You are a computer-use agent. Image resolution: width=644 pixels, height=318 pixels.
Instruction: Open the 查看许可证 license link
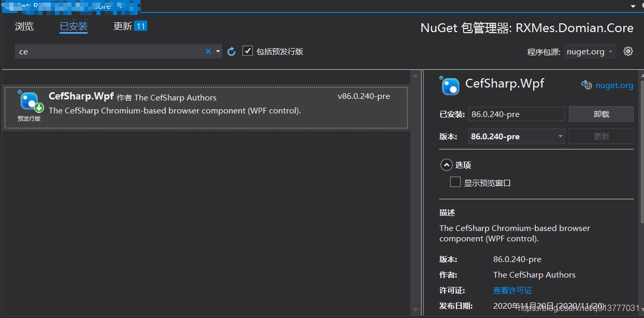point(512,290)
